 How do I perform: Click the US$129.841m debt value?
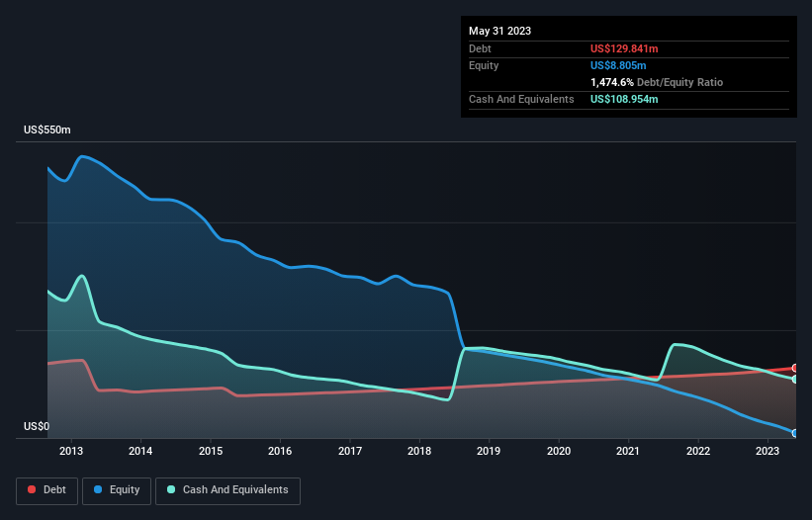[624, 48]
